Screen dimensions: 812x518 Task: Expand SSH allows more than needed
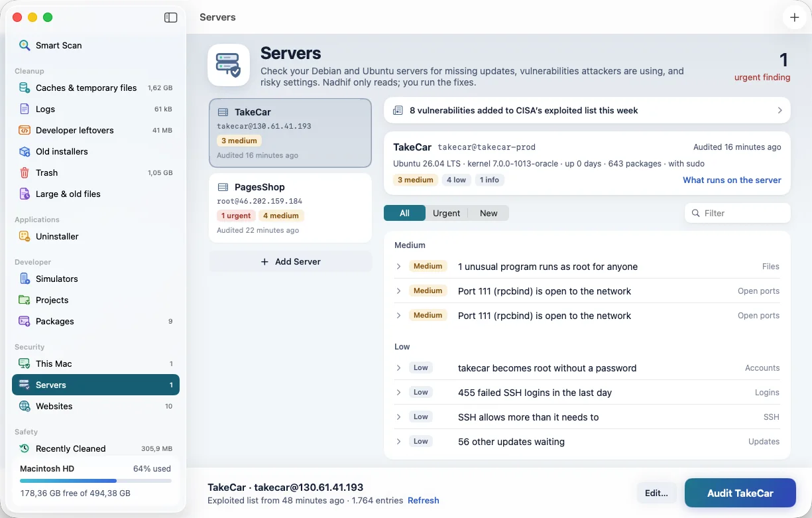[398, 417]
